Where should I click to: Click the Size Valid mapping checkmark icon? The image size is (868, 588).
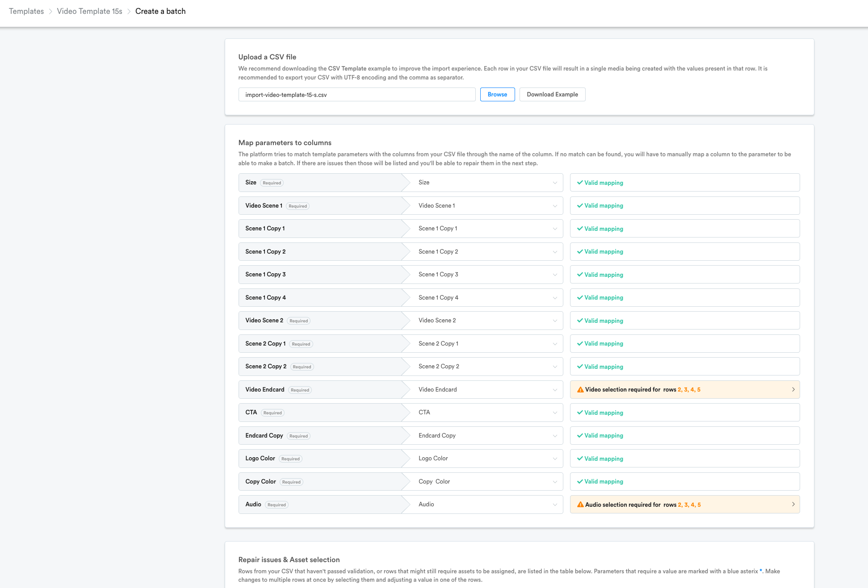pos(579,183)
